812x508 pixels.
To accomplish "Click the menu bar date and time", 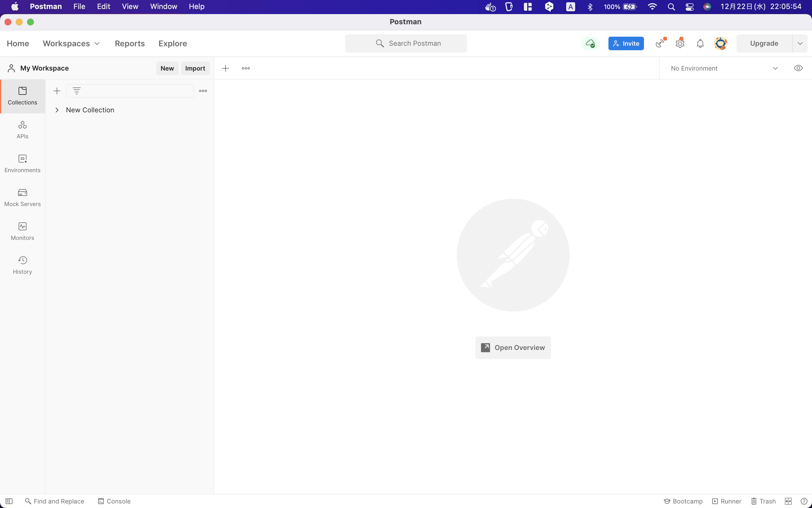I will pos(761,7).
